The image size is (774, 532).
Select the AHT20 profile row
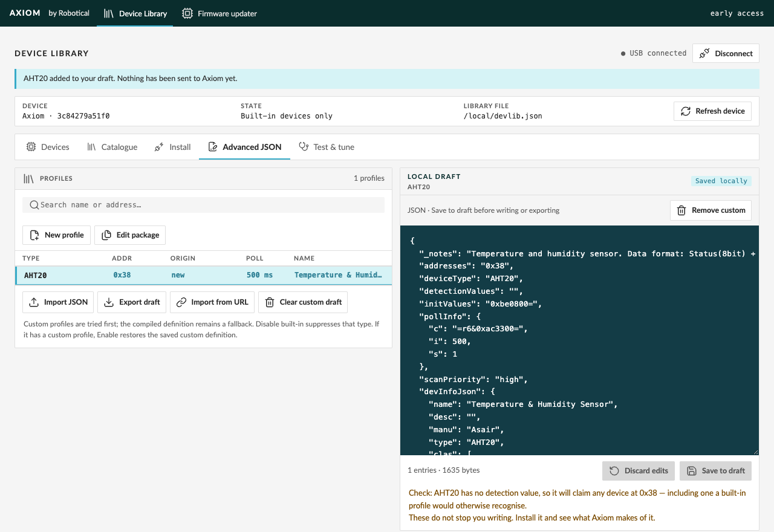203,275
